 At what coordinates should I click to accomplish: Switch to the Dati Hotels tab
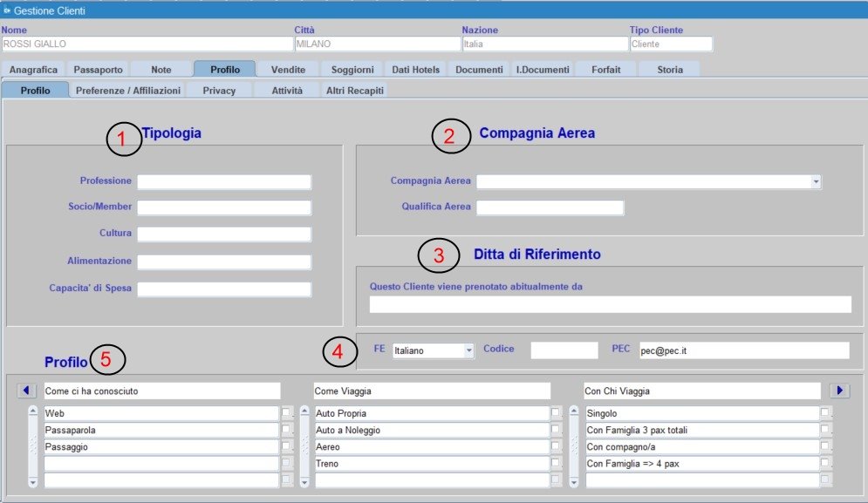click(414, 68)
